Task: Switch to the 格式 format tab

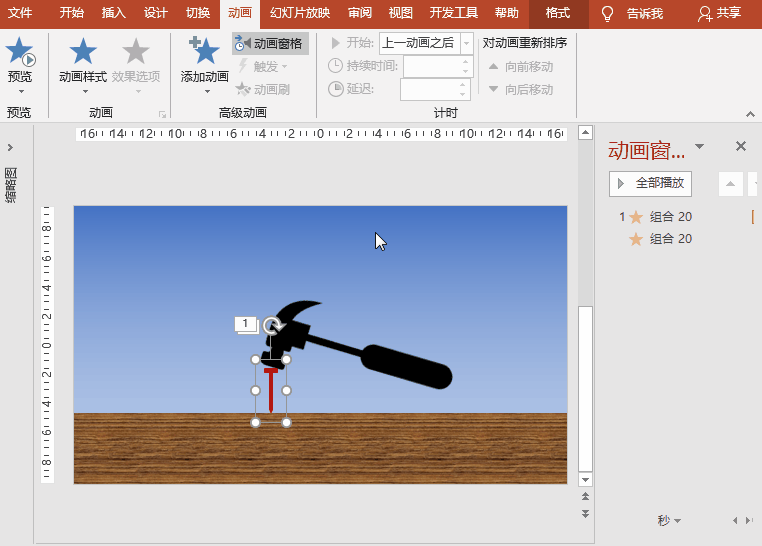Action: [558, 13]
